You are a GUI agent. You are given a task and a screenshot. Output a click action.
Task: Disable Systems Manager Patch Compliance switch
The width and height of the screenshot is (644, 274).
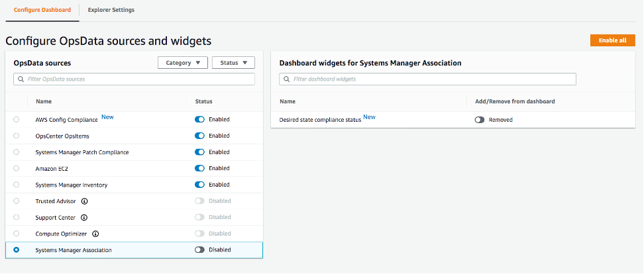pos(199,152)
